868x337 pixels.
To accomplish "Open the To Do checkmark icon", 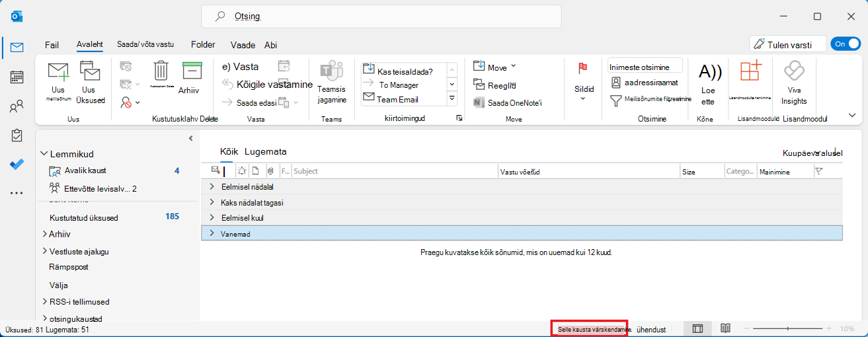I will (17, 164).
